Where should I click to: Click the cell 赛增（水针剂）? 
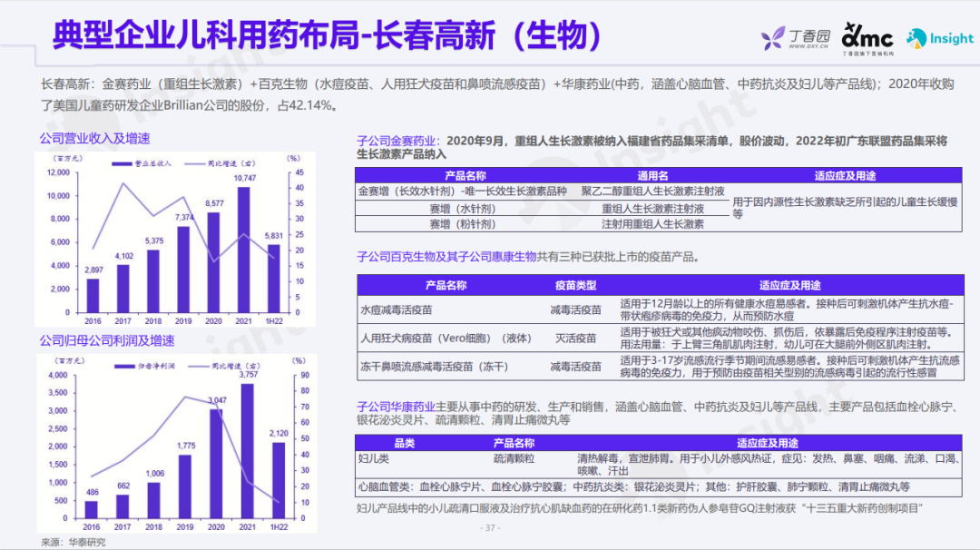point(463,209)
